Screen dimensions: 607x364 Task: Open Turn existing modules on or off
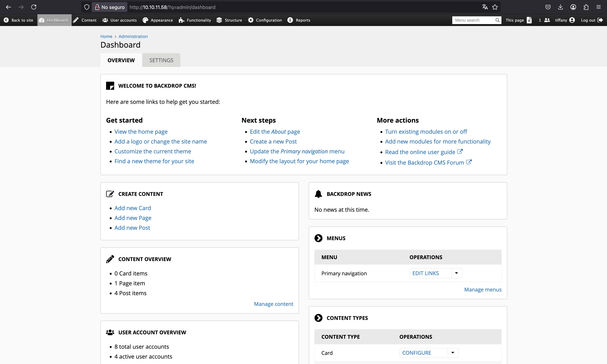[x=426, y=132]
